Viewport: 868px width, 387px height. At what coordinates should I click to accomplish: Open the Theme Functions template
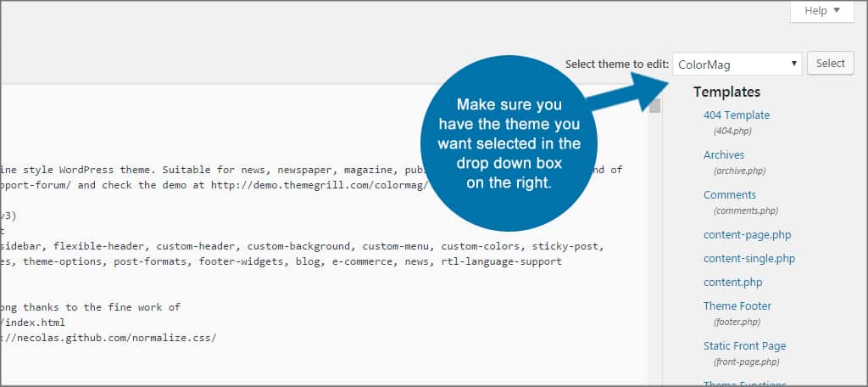(x=743, y=384)
